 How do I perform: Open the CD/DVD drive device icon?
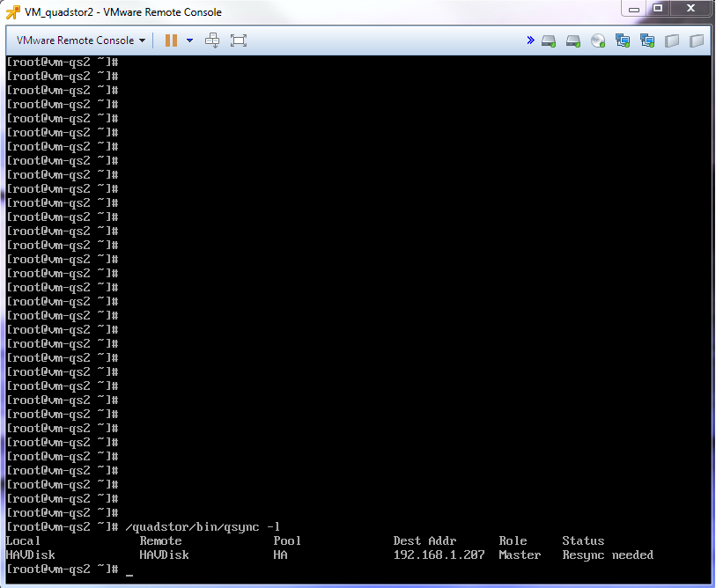tap(598, 40)
